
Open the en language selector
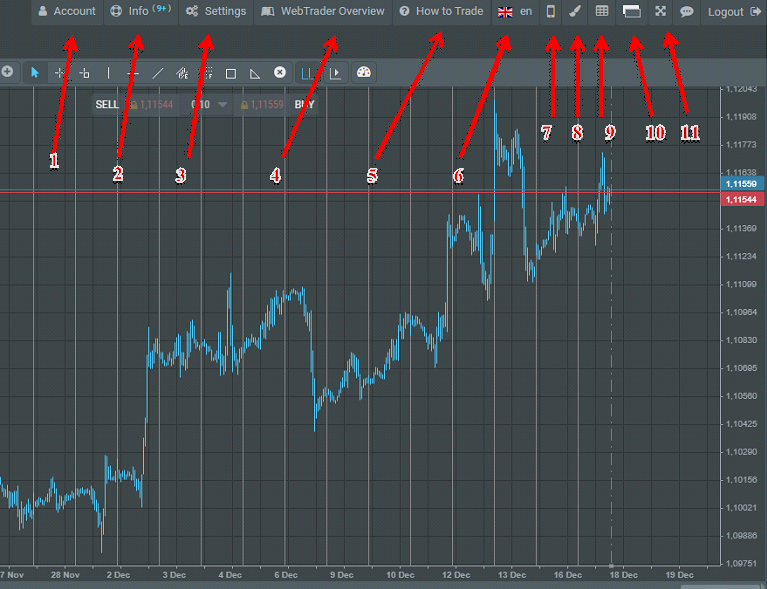[515, 11]
